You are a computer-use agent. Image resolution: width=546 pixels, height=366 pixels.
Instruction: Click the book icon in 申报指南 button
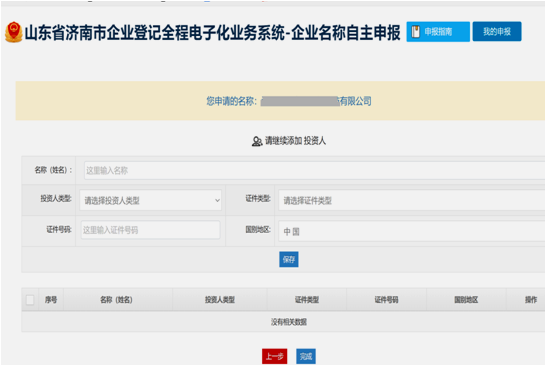coord(416,32)
